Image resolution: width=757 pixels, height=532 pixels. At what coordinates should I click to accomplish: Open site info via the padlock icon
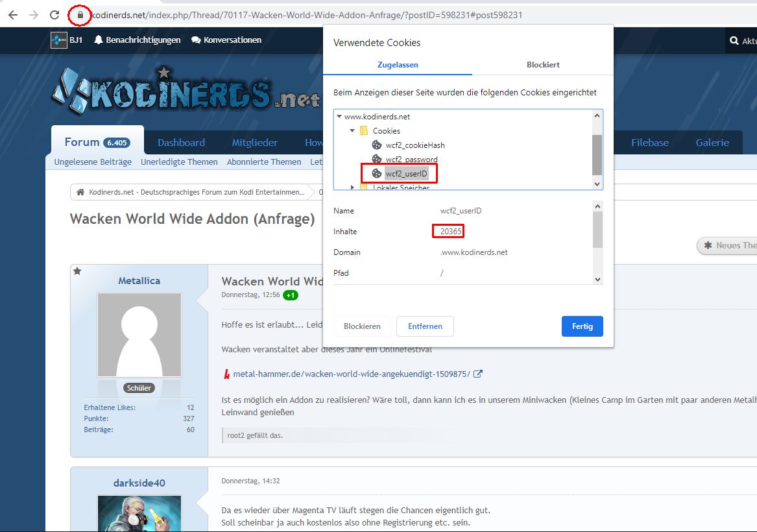80,15
